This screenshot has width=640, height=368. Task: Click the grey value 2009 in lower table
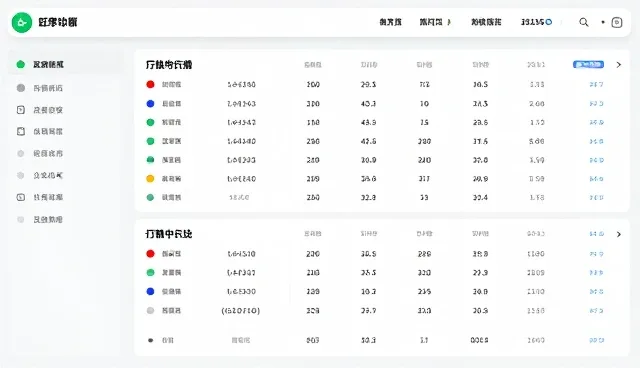tap(536, 273)
